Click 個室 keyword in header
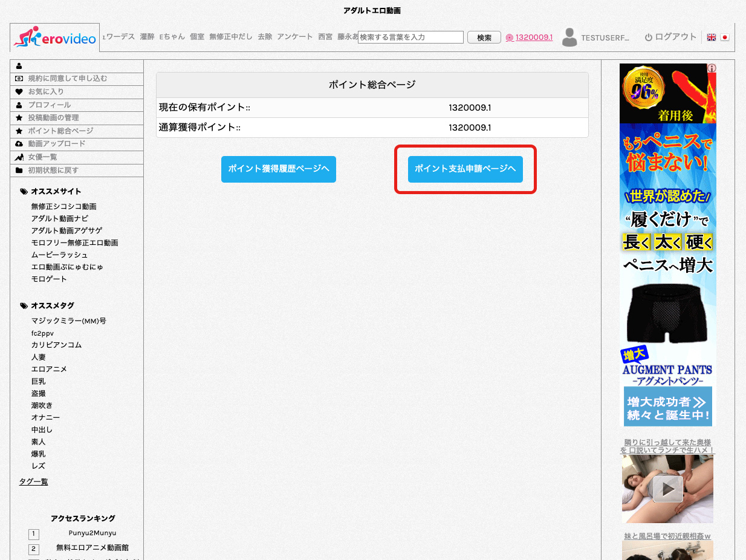The width and height of the screenshot is (746, 560). 197,37
